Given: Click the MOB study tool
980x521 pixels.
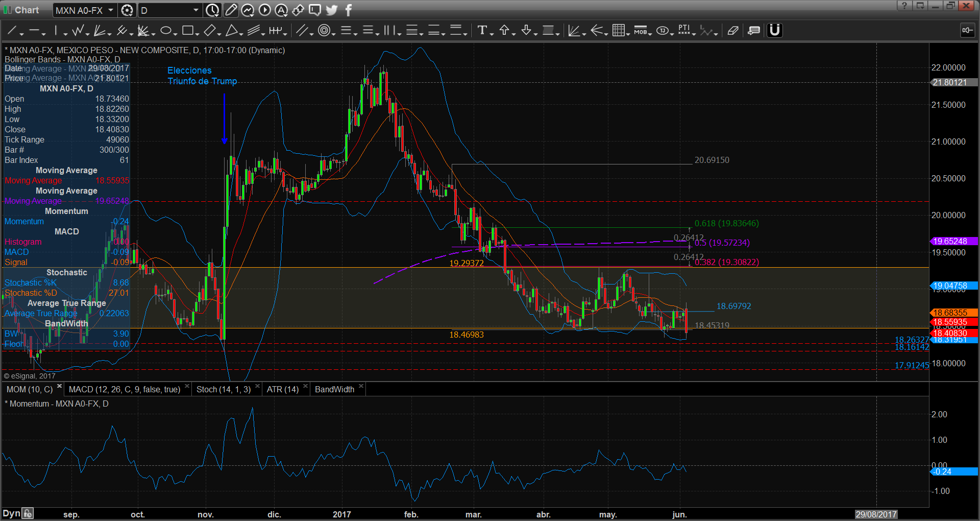Looking at the screenshot, I should (641, 31).
